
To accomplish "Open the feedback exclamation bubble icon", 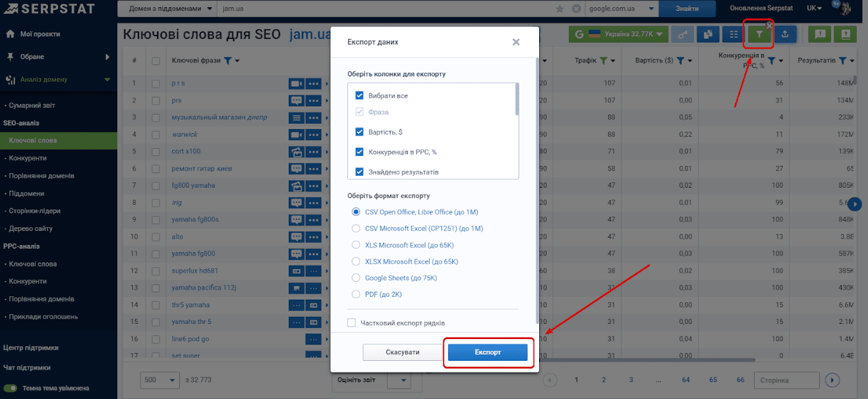I will pos(819,34).
